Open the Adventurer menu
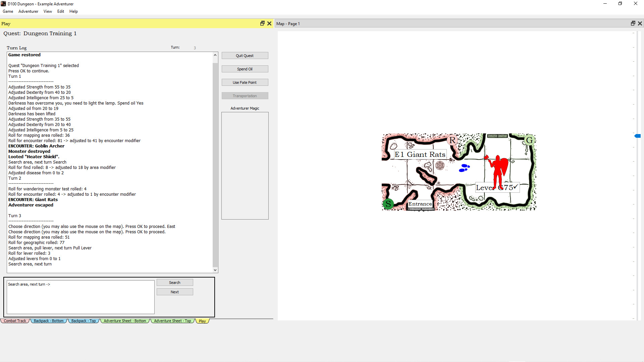This screenshot has width=644, height=362. pos(28,11)
